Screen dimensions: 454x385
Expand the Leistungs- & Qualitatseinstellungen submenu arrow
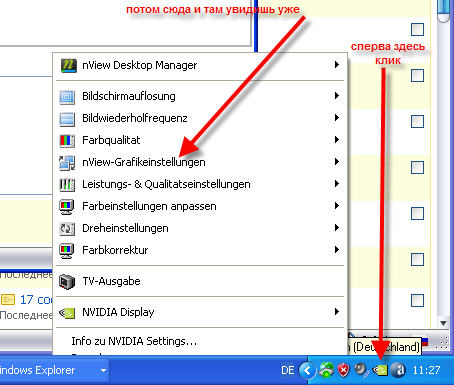pyautogui.click(x=337, y=184)
